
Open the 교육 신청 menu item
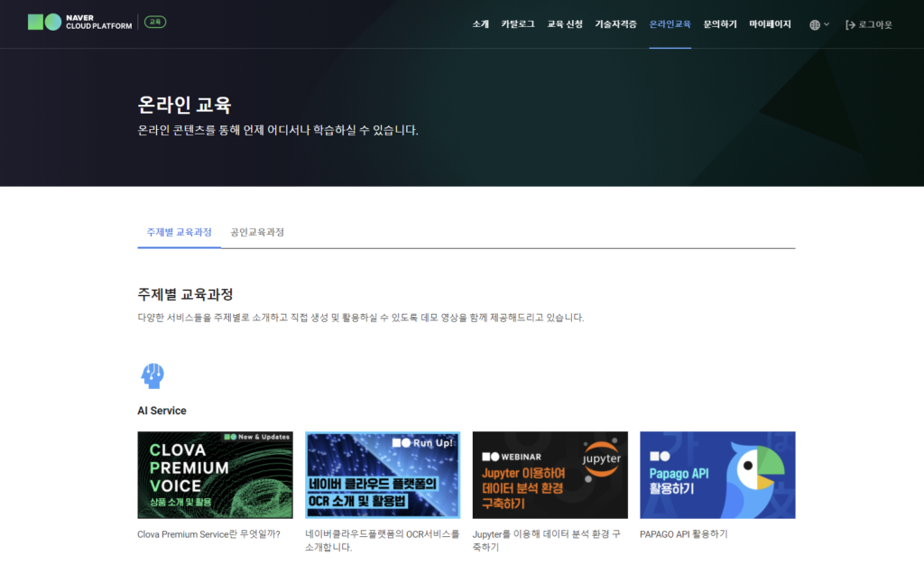point(565,24)
